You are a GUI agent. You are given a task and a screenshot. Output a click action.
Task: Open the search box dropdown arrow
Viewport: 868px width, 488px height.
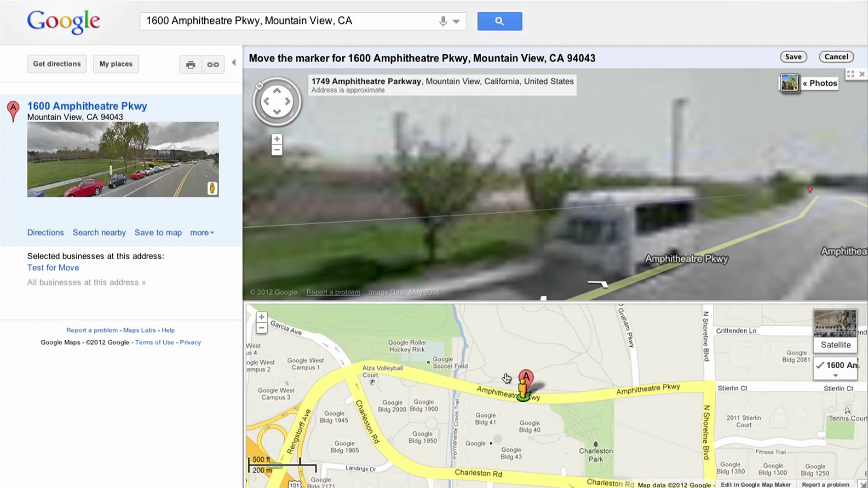point(456,22)
